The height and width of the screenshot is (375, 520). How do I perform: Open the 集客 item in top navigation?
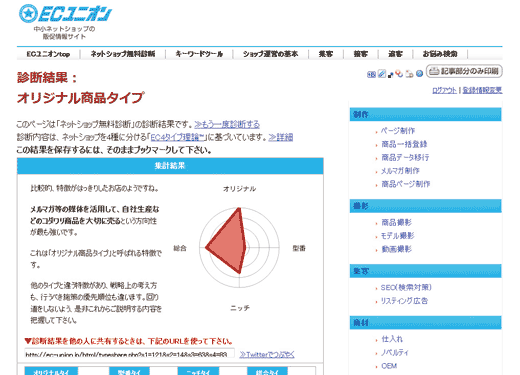pos(326,54)
